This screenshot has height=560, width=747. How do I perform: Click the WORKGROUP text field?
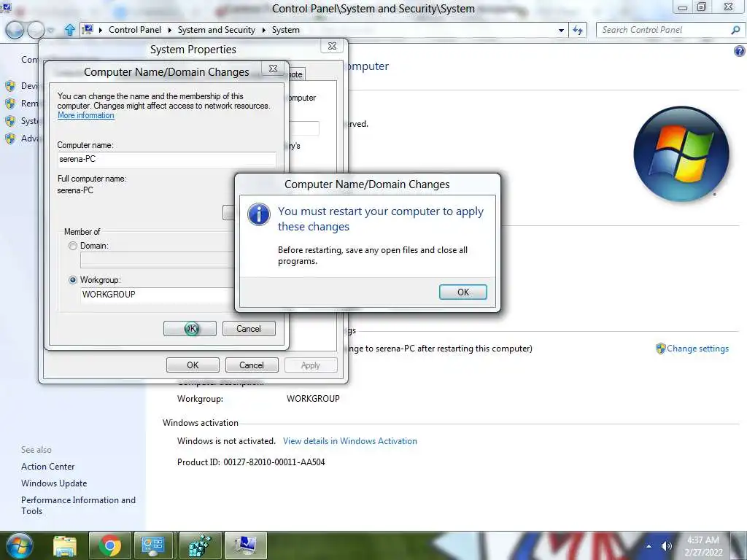tap(158, 295)
